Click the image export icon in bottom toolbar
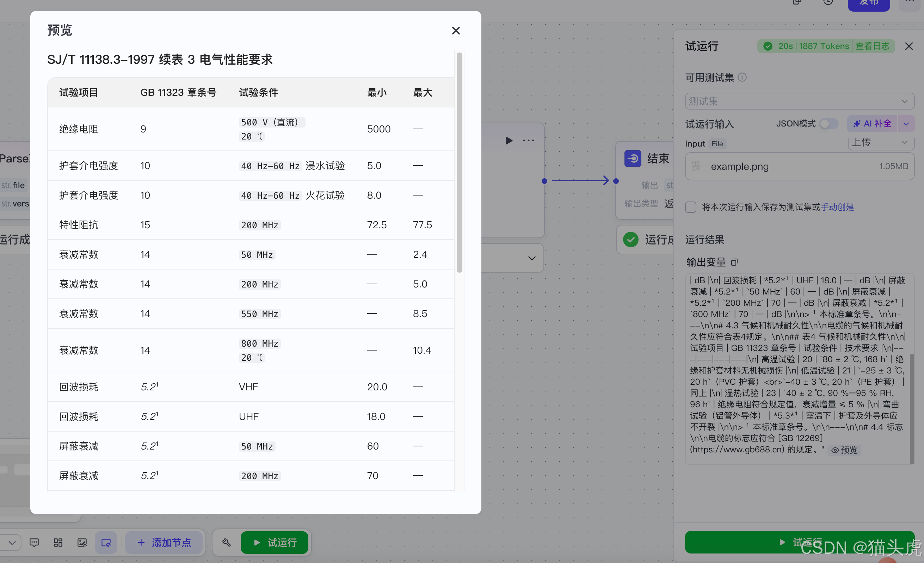This screenshot has height=563, width=924. (82, 542)
